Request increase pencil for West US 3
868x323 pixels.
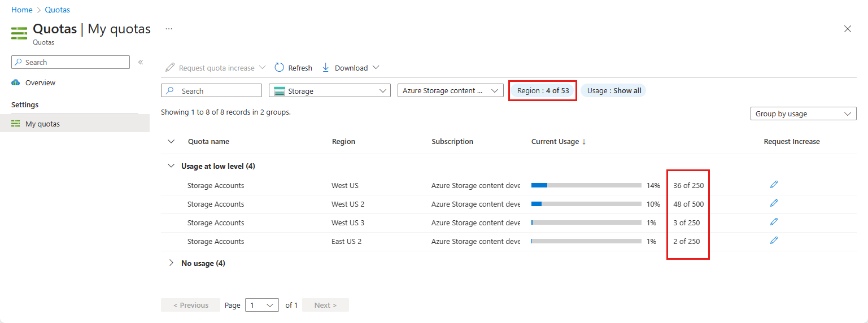[x=774, y=222]
